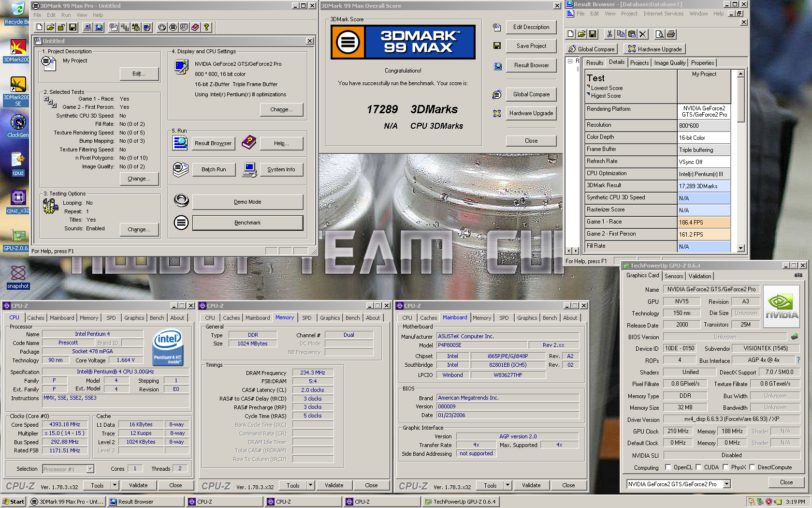Click Open project folder icon in 3DMark toolbar
Screen dimensions: 812x508
pos(51,28)
